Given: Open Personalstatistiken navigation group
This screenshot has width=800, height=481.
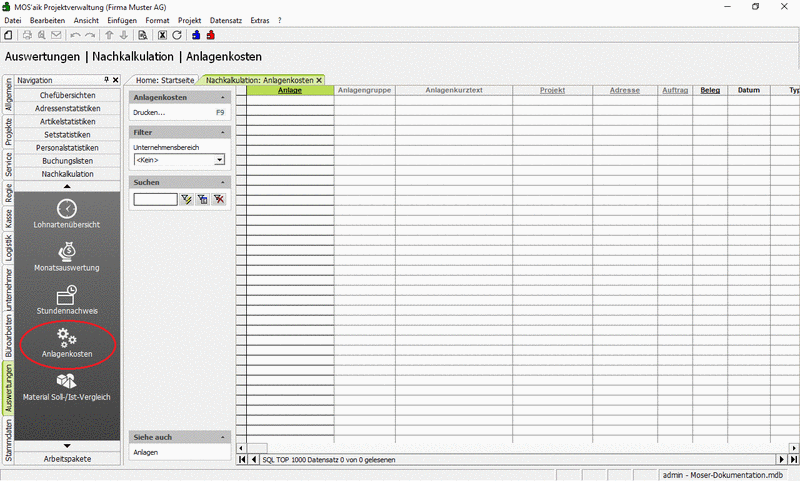Looking at the screenshot, I should pyautogui.click(x=67, y=147).
